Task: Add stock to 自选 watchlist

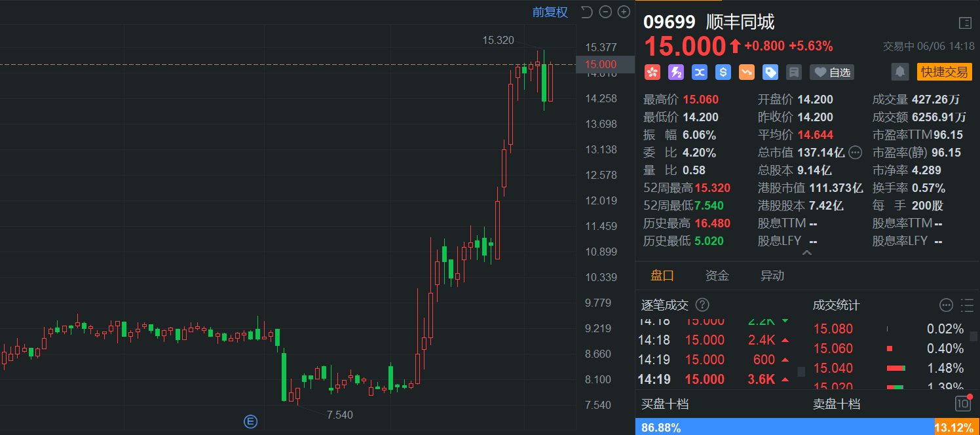Action: click(x=832, y=72)
